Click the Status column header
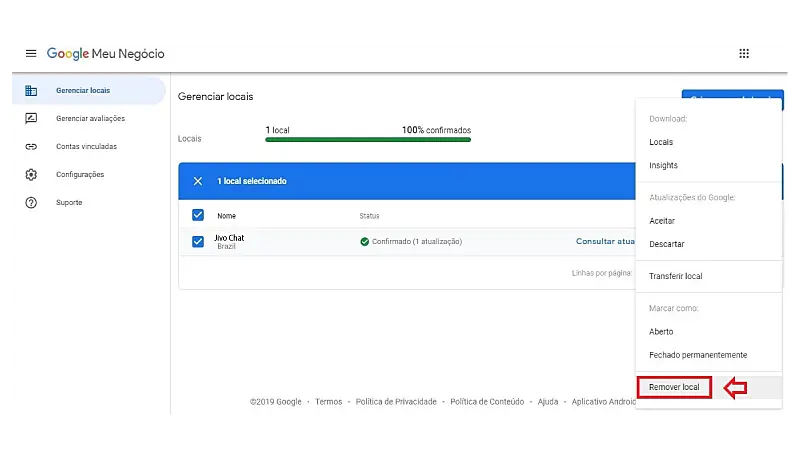The image size is (800, 450). coord(369,216)
